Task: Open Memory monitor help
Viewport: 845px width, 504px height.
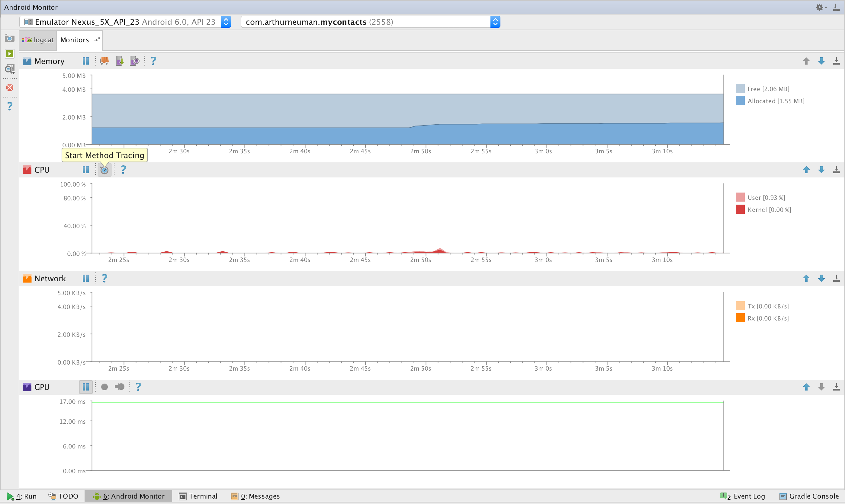Action: click(x=154, y=61)
